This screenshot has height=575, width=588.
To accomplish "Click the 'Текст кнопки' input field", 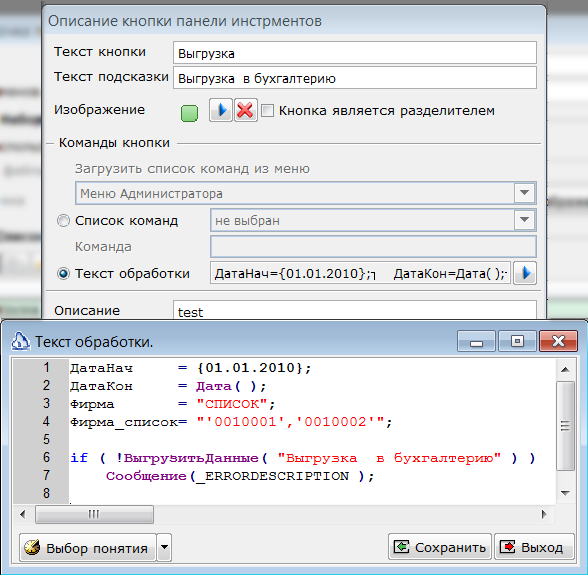I will click(x=354, y=53).
